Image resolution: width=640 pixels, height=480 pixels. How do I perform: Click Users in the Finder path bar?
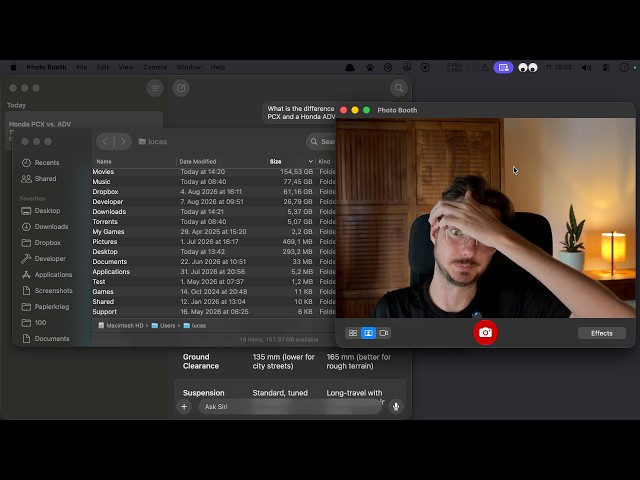pos(163,326)
